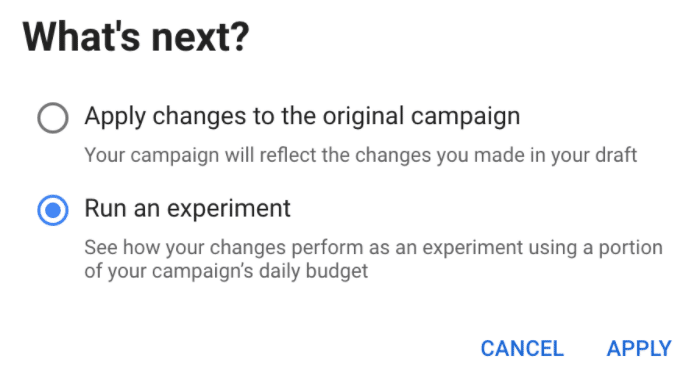Click the word 'original' in the first option
This screenshot has width=690, height=387.
363,118
